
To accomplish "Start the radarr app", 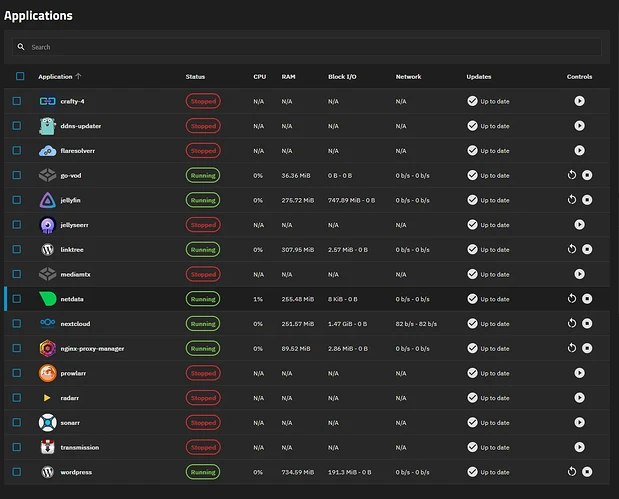I will 579,397.
